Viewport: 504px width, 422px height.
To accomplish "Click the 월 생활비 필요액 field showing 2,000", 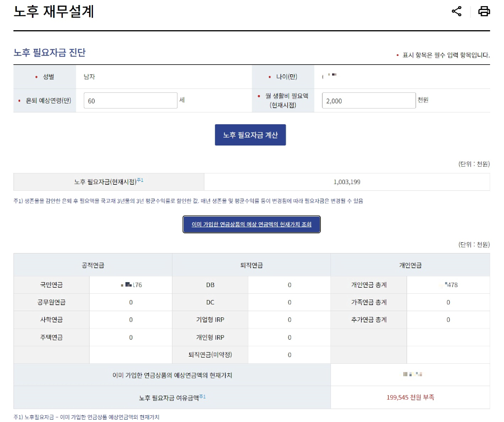I will pos(368,100).
